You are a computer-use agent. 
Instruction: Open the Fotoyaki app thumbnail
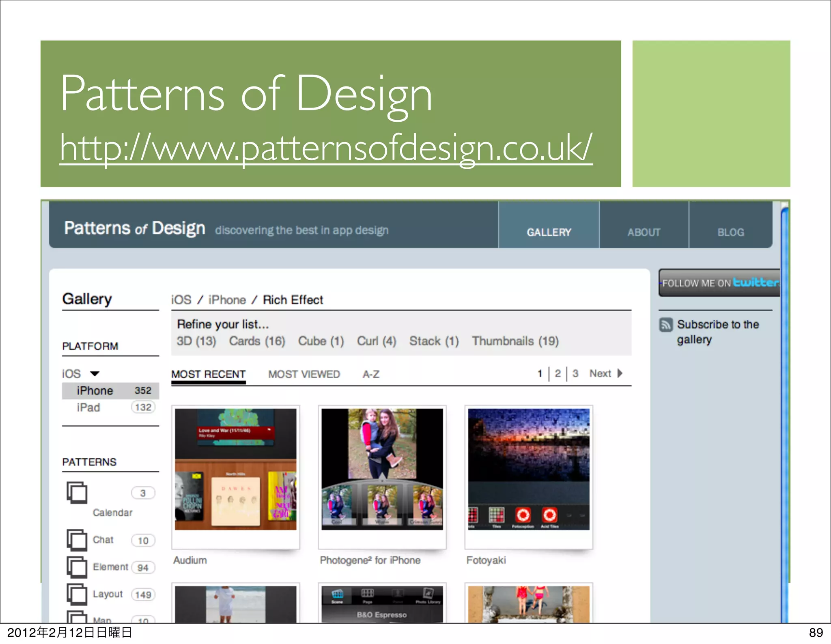point(529,470)
